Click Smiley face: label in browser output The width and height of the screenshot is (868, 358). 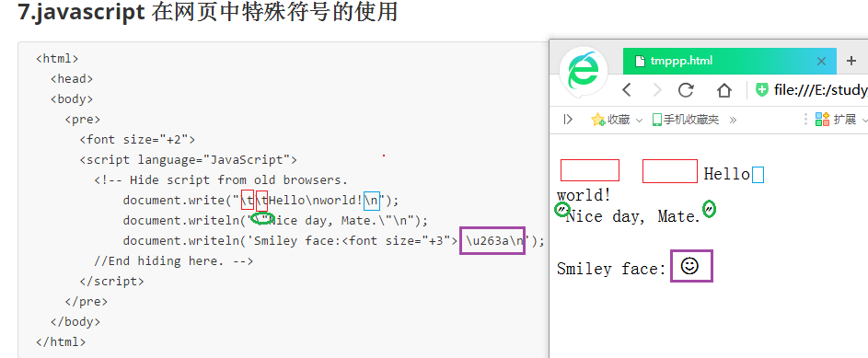611,269
